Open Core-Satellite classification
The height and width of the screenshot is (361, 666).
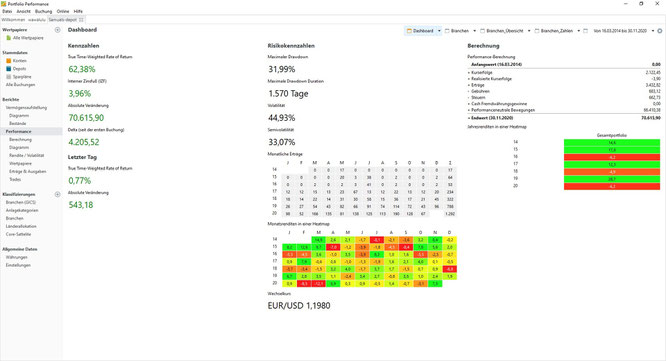(x=18, y=234)
